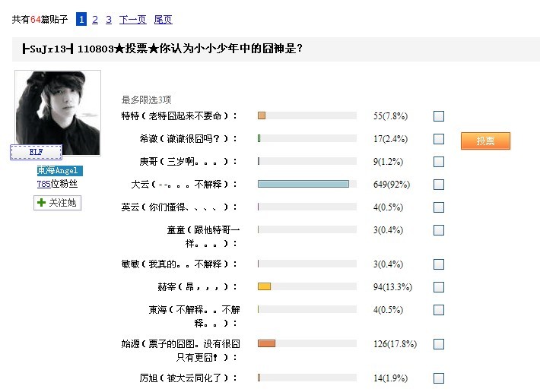
Task: Jump to 尾页 last page
Action: [163, 20]
